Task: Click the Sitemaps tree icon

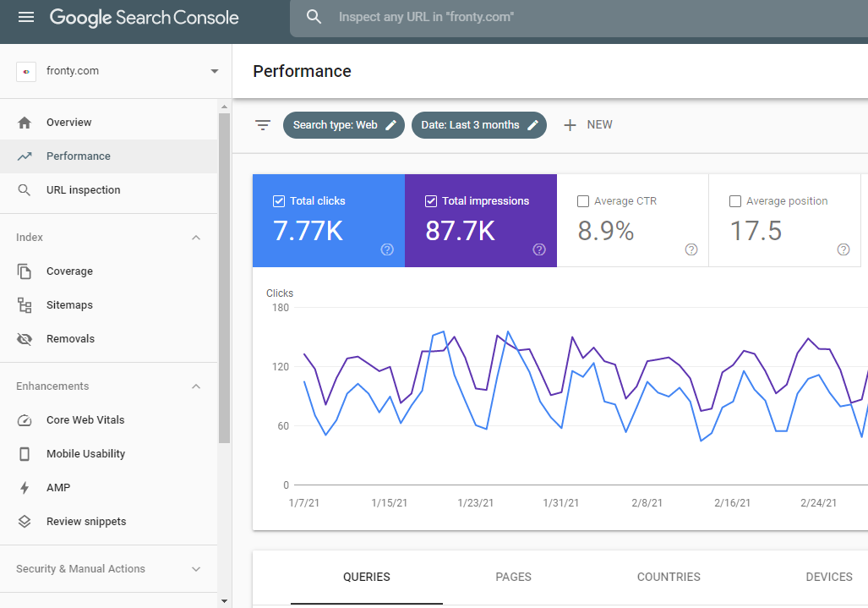Action: click(x=25, y=305)
